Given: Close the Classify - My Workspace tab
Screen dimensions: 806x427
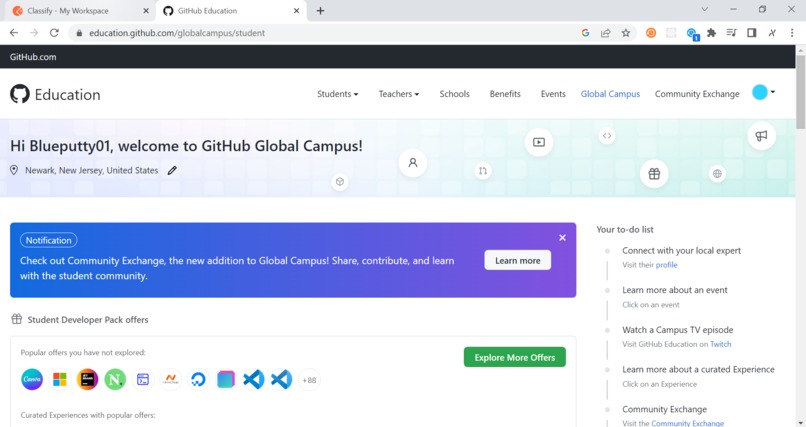Looking at the screenshot, I should [x=146, y=11].
